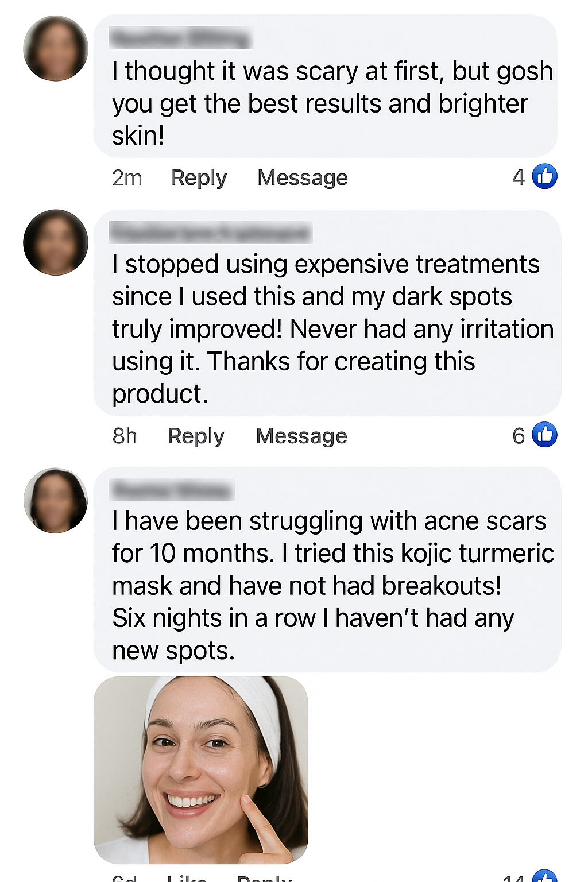View the 6 reactions on second comment
The width and height of the screenshot is (588, 882).
click(x=518, y=436)
